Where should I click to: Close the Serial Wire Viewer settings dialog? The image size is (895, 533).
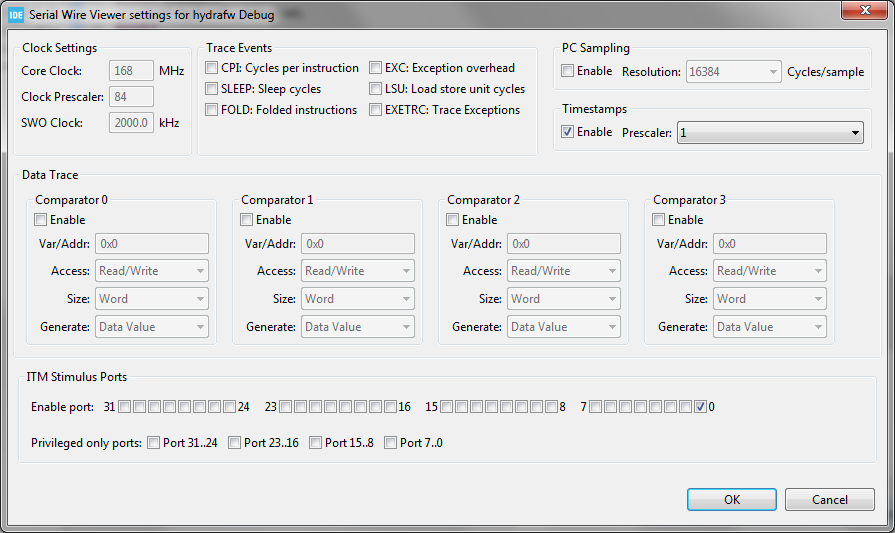(865, 10)
